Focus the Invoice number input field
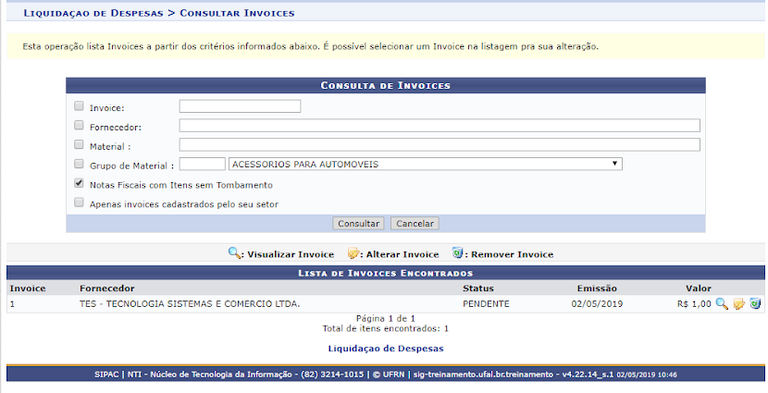The image size is (768, 393). [240, 106]
